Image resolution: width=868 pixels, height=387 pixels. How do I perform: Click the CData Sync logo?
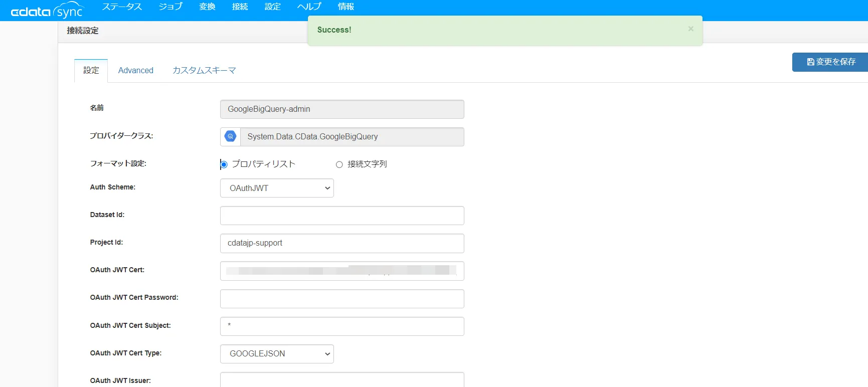pos(47,11)
